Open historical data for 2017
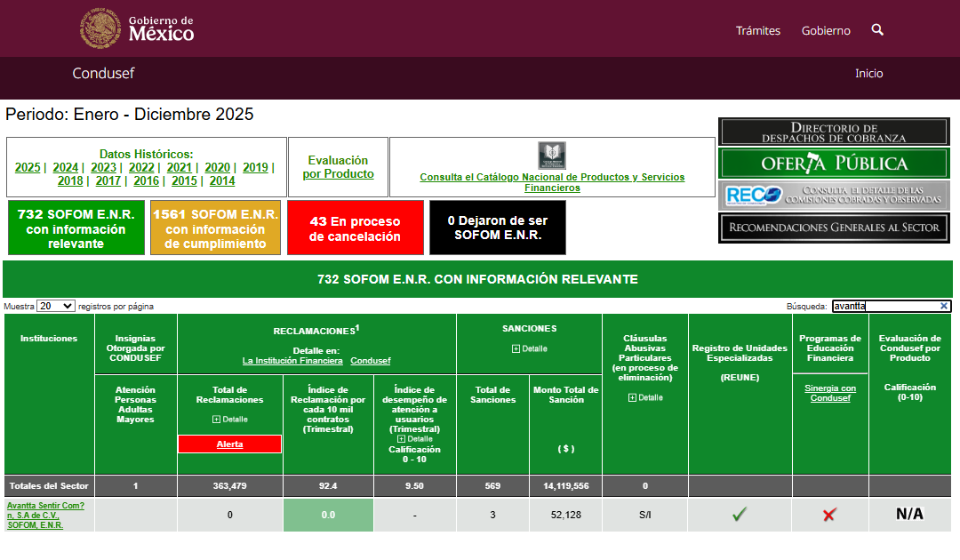960x560 pixels. pos(108,181)
